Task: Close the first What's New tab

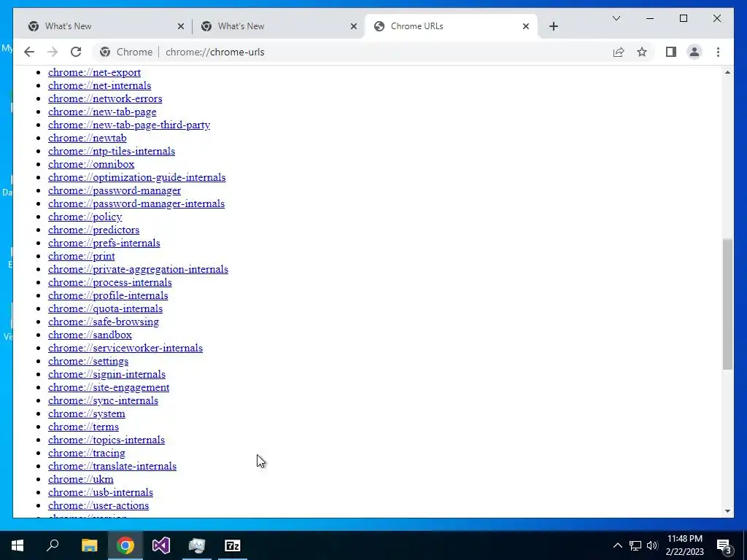Action: (x=181, y=27)
